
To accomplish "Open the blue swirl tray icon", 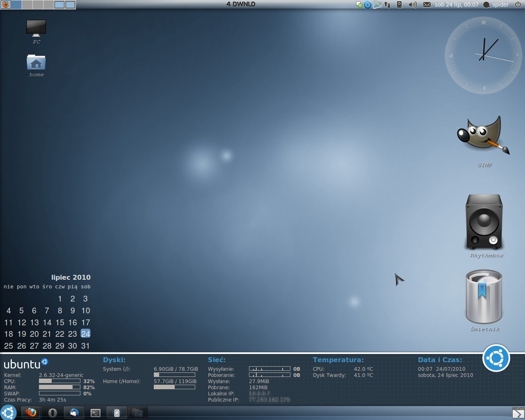I will (368, 5).
